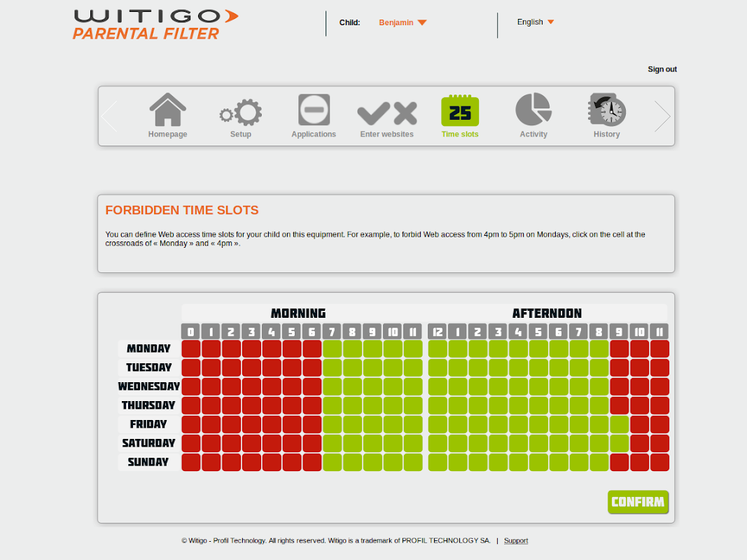Click the Sunday row label

tap(148, 462)
